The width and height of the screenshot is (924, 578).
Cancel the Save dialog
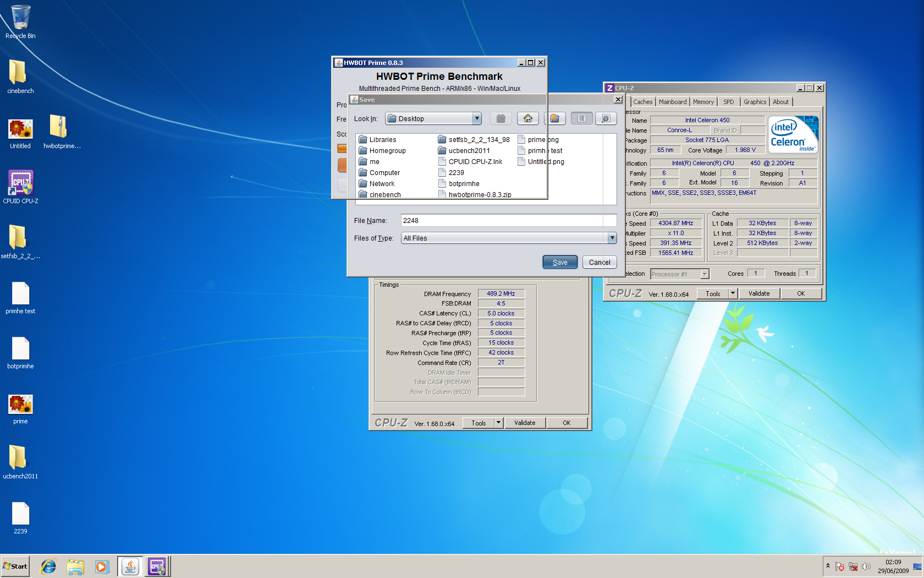(x=599, y=262)
